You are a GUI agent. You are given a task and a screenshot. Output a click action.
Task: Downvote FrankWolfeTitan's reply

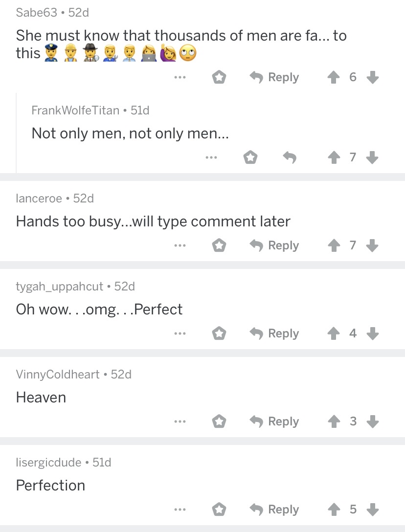[x=373, y=157]
